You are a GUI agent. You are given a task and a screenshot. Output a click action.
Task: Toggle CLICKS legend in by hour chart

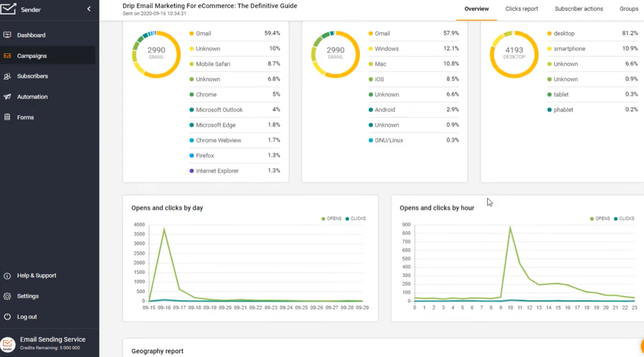(624, 218)
